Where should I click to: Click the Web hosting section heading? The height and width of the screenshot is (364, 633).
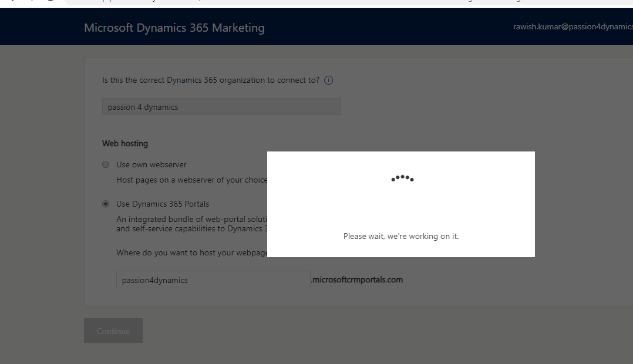[x=125, y=143]
